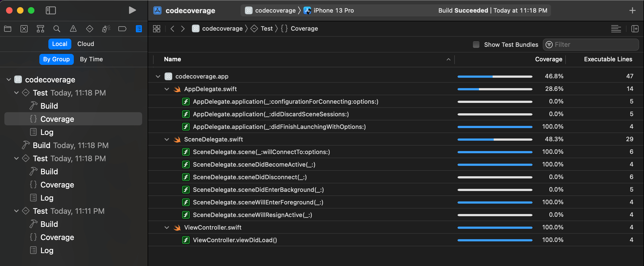Click the plus button in the title bar
The height and width of the screenshot is (266, 644).
pyautogui.click(x=633, y=10)
